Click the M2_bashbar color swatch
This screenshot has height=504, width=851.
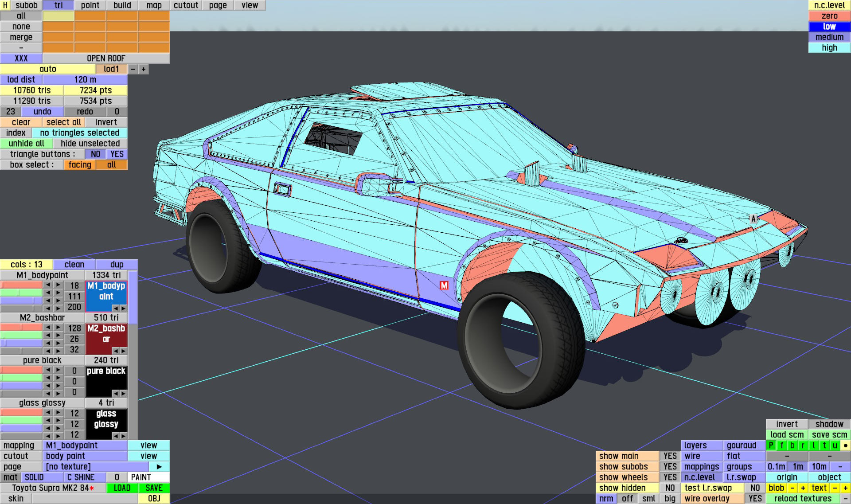pos(106,336)
